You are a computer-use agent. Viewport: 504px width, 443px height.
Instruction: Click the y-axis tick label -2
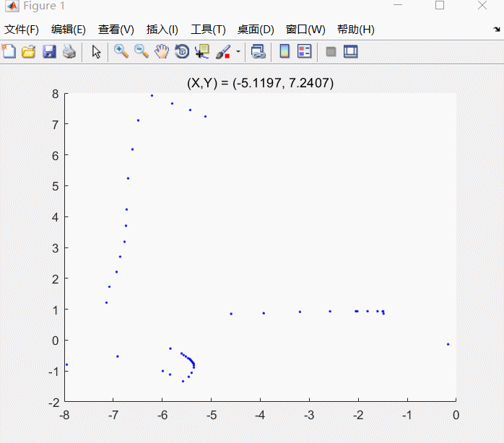(x=53, y=402)
